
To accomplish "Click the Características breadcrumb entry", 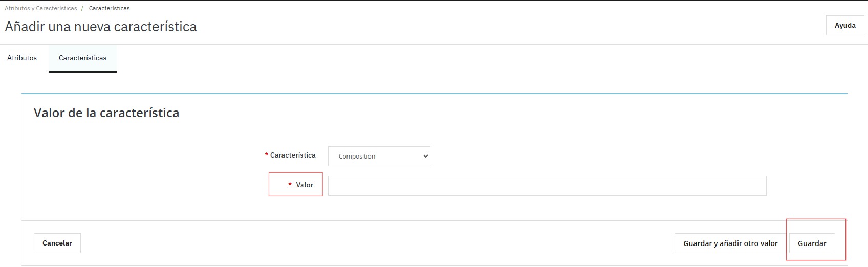I will (x=109, y=8).
